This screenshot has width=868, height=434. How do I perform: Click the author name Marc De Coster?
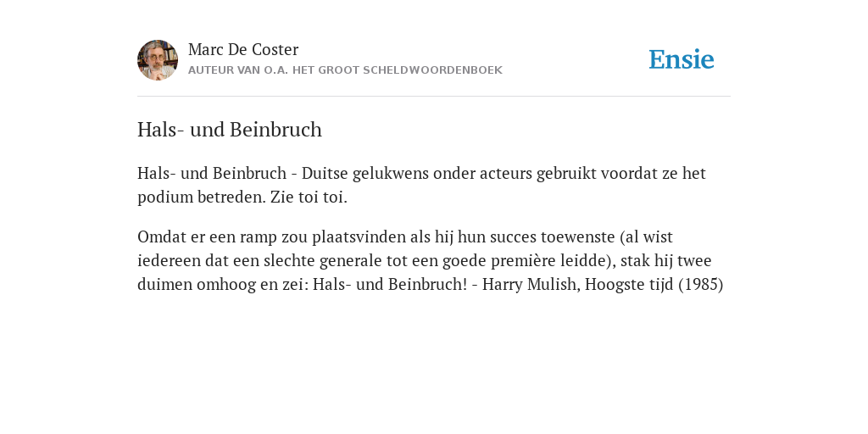[243, 49]
